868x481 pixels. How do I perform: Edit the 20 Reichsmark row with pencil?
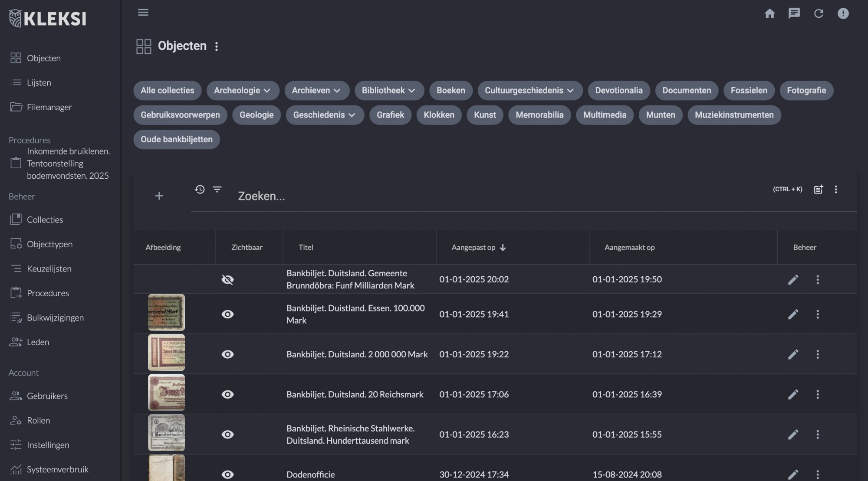click(793, 394)
